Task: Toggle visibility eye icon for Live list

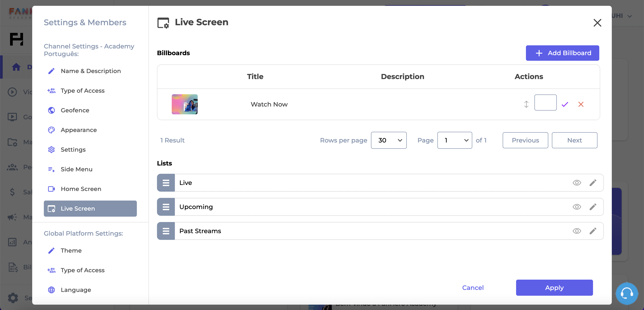Action: click(x=577, y=182)
